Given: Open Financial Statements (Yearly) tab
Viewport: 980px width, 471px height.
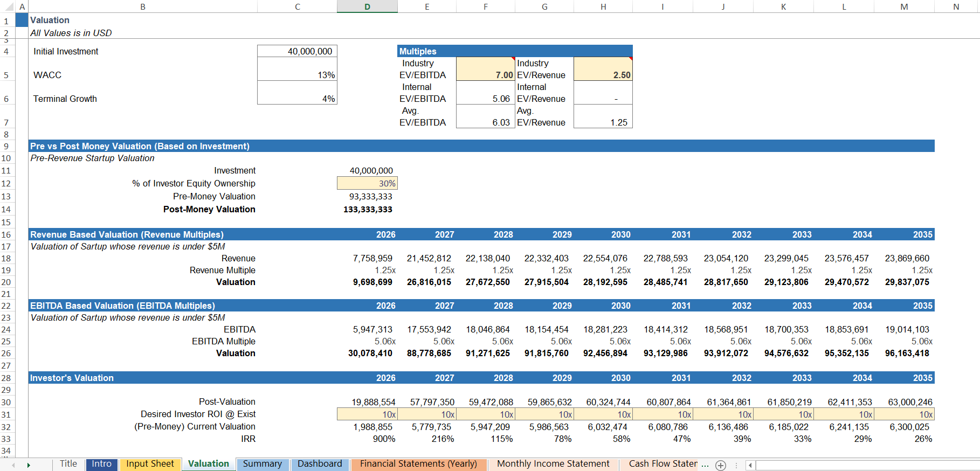Looking at the screenshot, I should tap(418, 464).
